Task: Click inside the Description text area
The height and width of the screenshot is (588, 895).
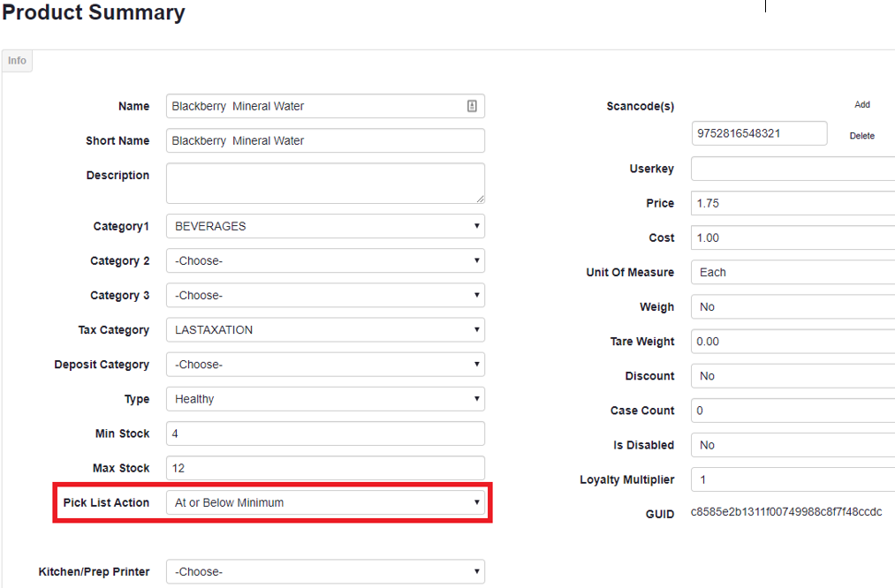Action: point(325,183)
